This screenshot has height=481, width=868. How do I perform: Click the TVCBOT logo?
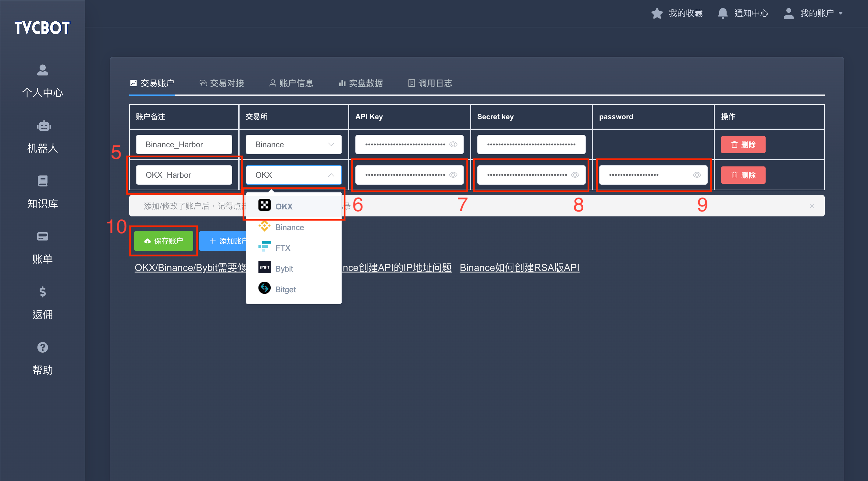point(42,28)
